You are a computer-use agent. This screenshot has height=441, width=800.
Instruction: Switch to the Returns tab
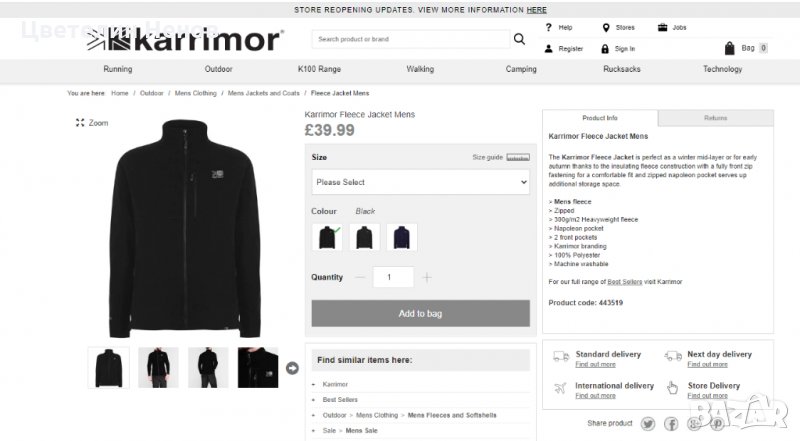coord(716,118)
